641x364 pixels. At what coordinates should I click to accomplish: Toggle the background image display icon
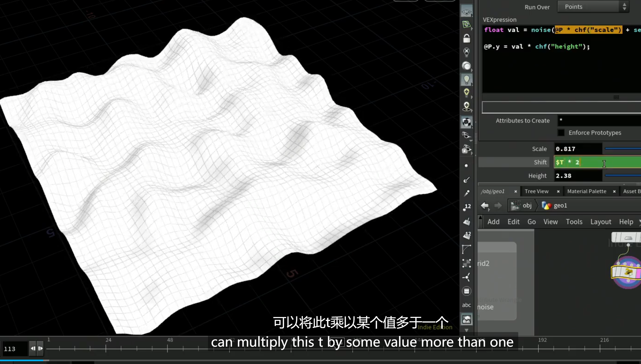click(466, 319)
